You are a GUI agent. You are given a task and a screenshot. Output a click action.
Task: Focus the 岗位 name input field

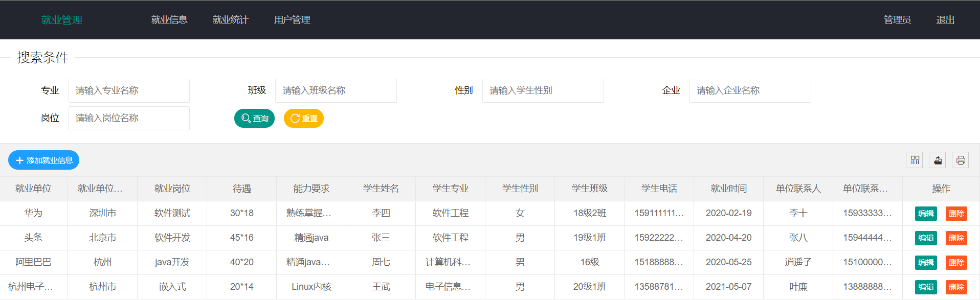tap(129, 118)
